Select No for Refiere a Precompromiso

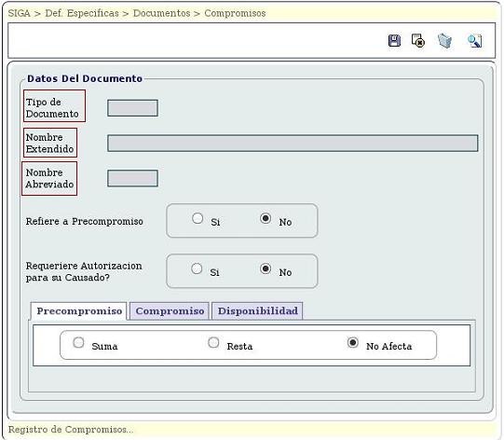(x=266, y=218)
